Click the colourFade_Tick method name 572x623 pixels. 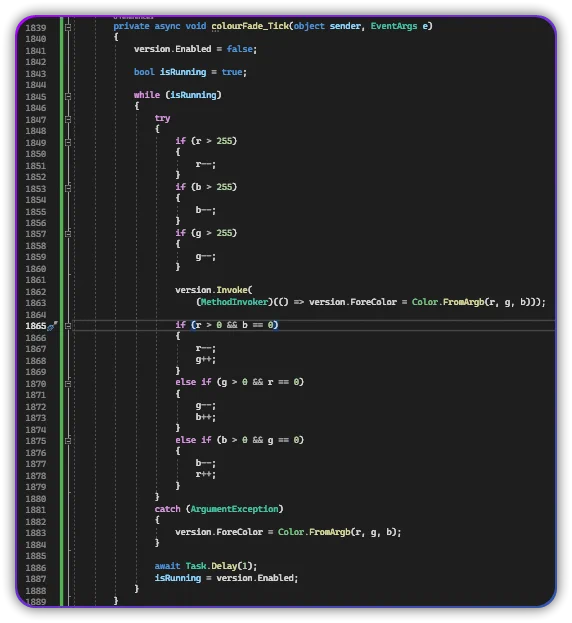(250, 26)
